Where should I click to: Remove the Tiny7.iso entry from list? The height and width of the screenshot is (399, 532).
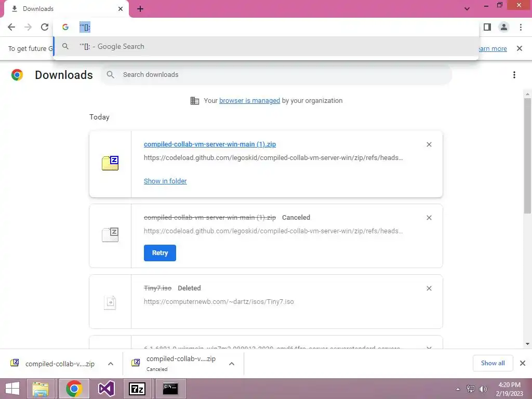(x=429, y=288)
